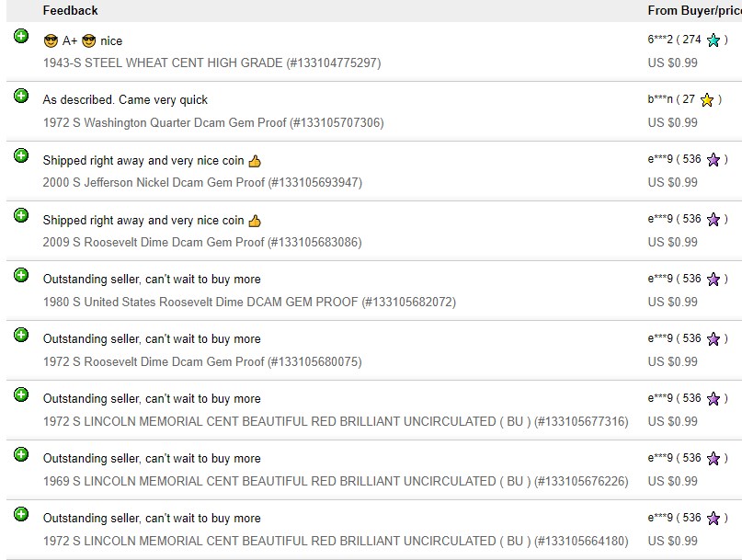Click thumbs-up emoji in 2000 S Jefferson Nickel feedback
Screen dimensions: 742x560
[x=255, y=161]
